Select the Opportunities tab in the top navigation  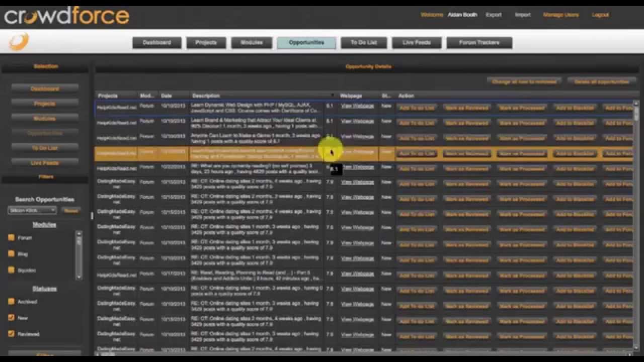306,43
